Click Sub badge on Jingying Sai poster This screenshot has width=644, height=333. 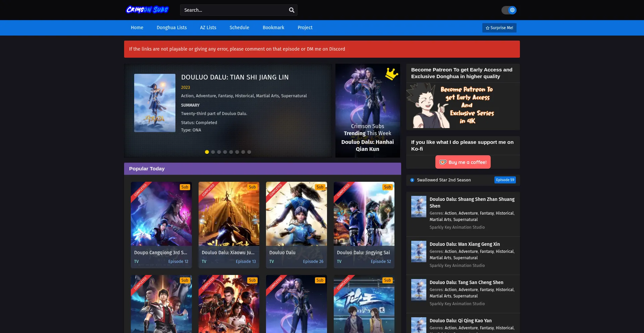[387, 187]
